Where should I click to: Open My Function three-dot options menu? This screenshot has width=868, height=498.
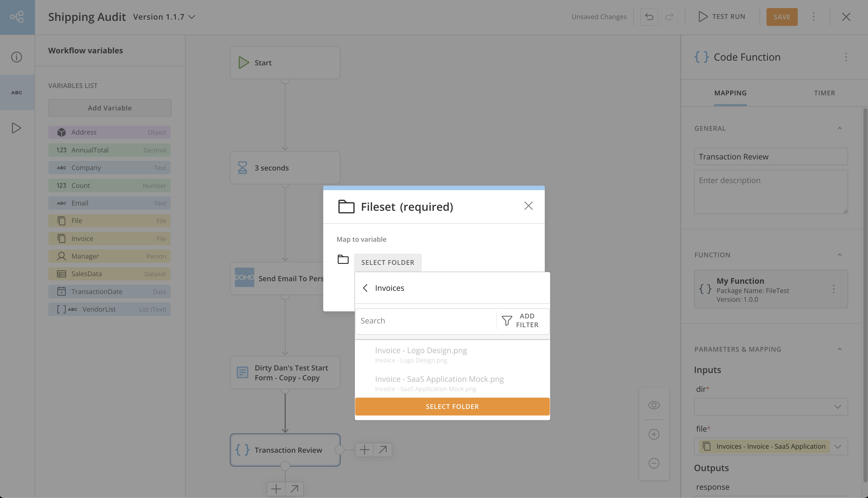coord(834,289)
